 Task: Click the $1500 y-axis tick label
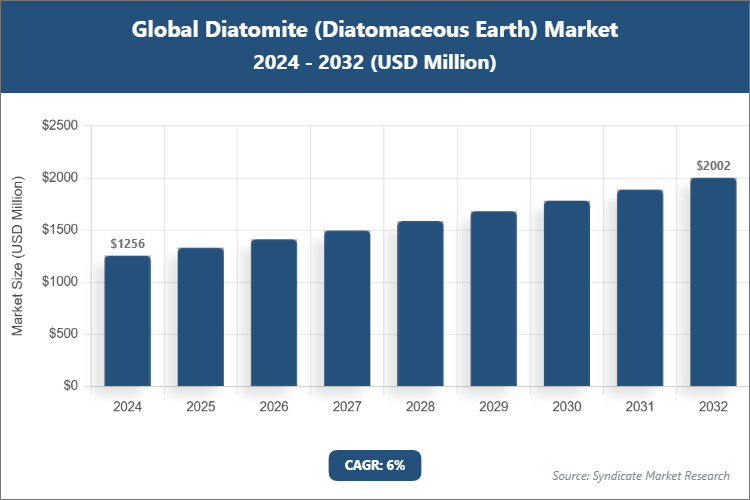tap(60, 230)
